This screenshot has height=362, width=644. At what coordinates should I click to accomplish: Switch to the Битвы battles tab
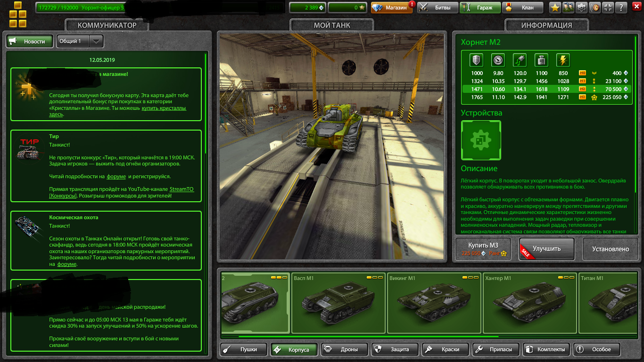click(437, 8)
